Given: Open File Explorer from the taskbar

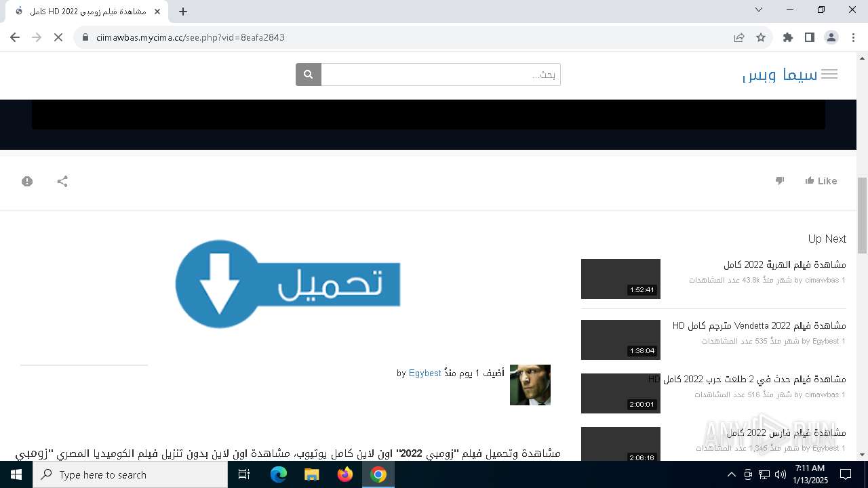Looking at the screenshot, I should click(312, 474).
